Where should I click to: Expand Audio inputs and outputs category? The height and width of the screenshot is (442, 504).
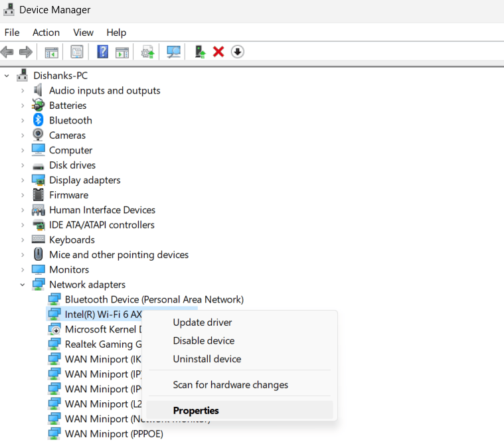click(x=23, y=90)
